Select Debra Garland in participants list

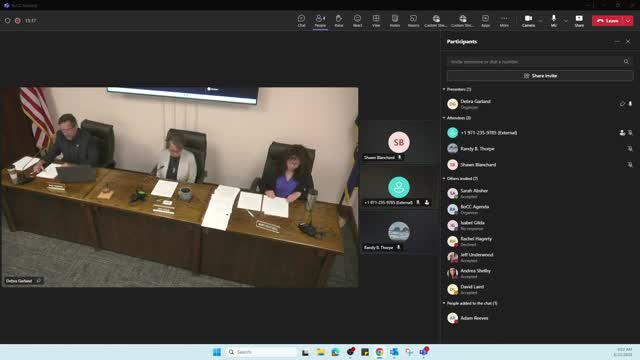[x=540, y=104]
